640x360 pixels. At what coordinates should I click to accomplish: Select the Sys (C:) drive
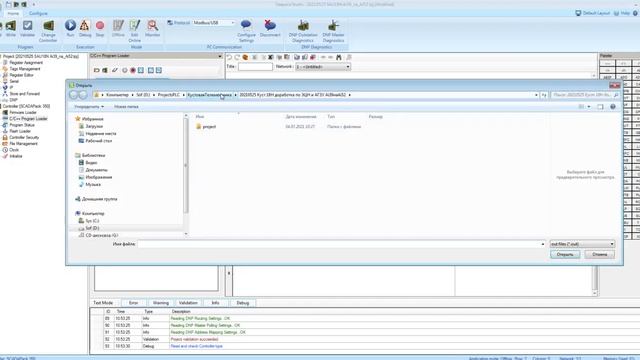(92, 221)
